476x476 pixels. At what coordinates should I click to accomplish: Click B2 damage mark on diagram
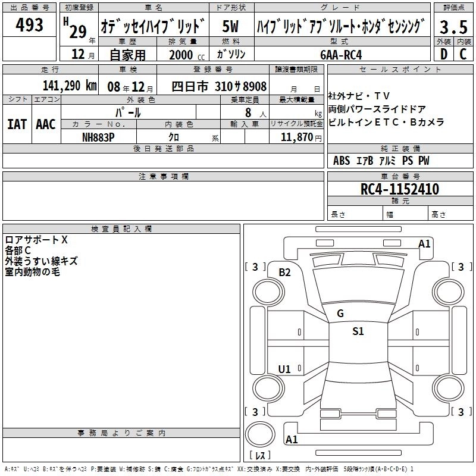(x=285, y=273)
